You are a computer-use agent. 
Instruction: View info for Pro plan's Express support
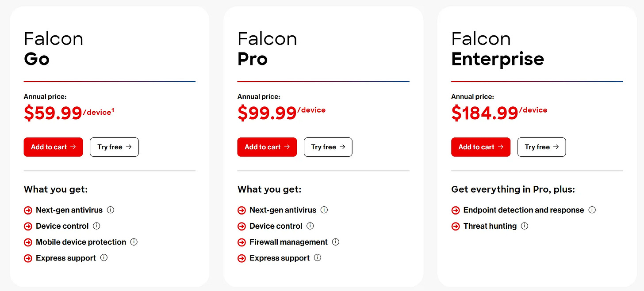point(318,257)
